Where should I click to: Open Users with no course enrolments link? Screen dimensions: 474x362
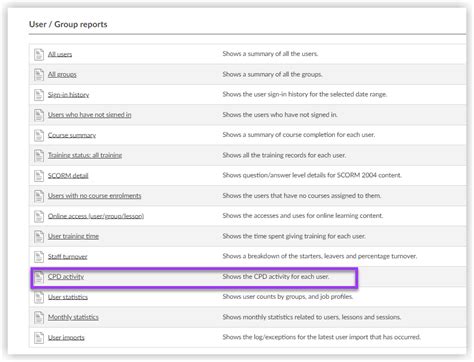tap(94, 196)
